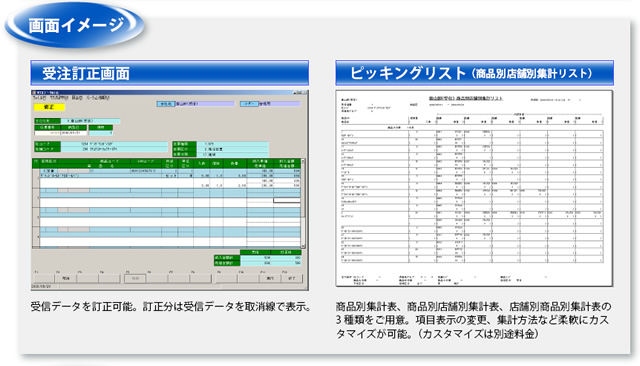This screenshot has height=366, width=640.
Task: Open the second menu in the order window menu bar
Action: (59, 98)
